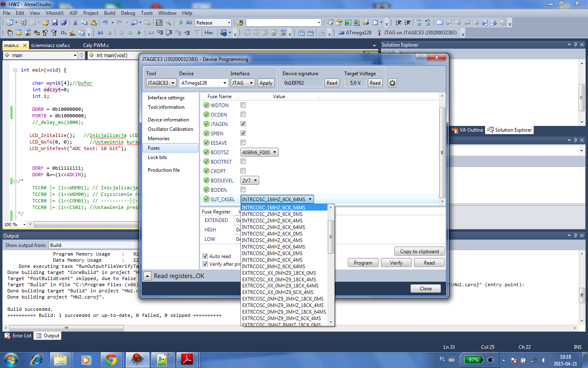Screen dimensions: 588x368
Task: Click the Hex display toolbar button
Action: 209,33
